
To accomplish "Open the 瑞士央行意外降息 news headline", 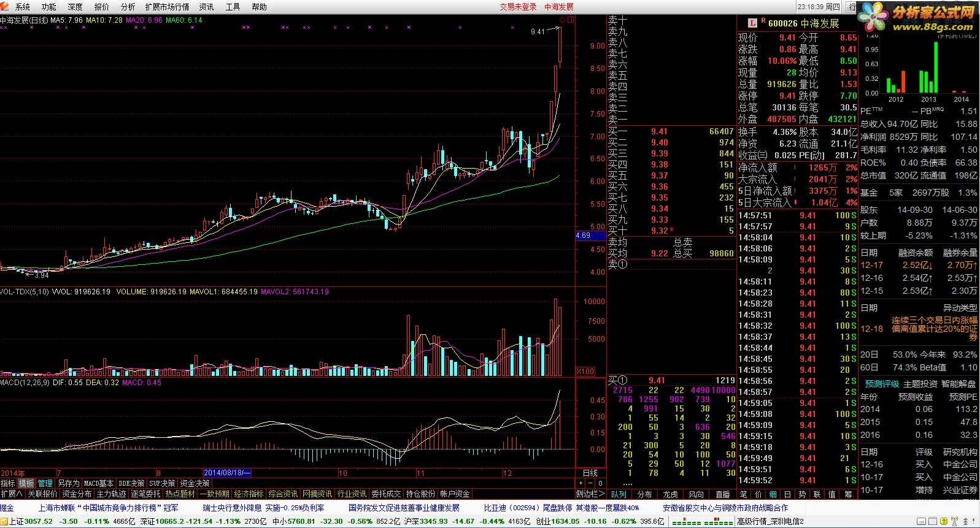I will (264, 508).
